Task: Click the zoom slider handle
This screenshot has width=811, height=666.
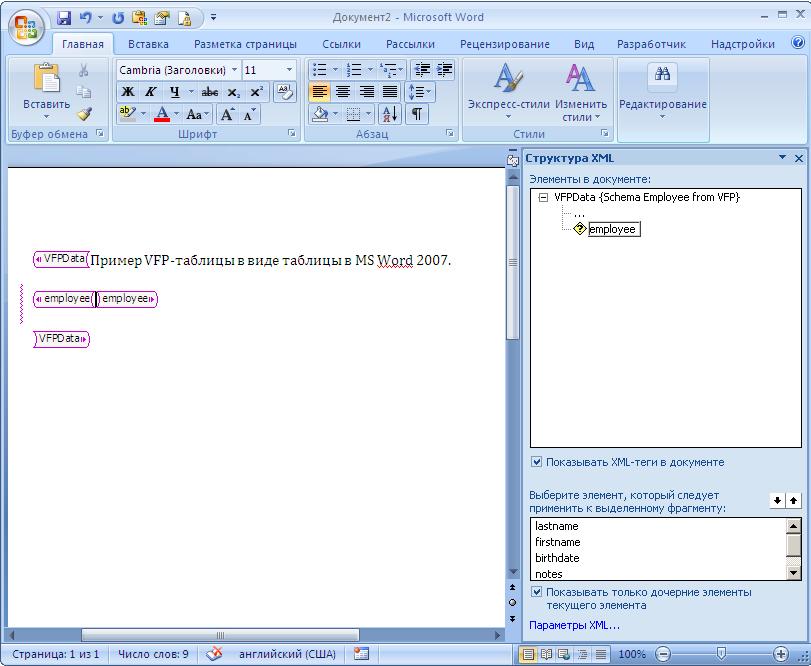Action: [720, 654]
